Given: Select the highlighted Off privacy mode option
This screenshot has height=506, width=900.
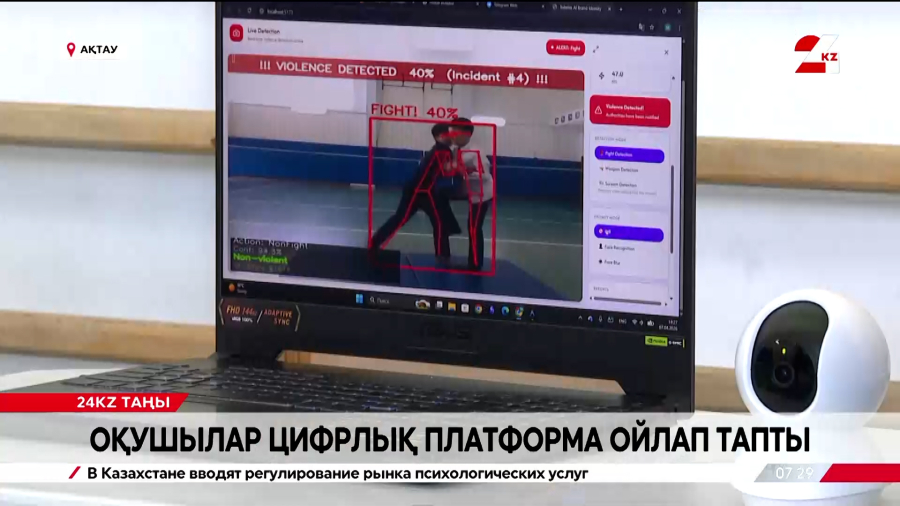Looking at the screenshot, I should pyautogui.click(x=629, y=232).
